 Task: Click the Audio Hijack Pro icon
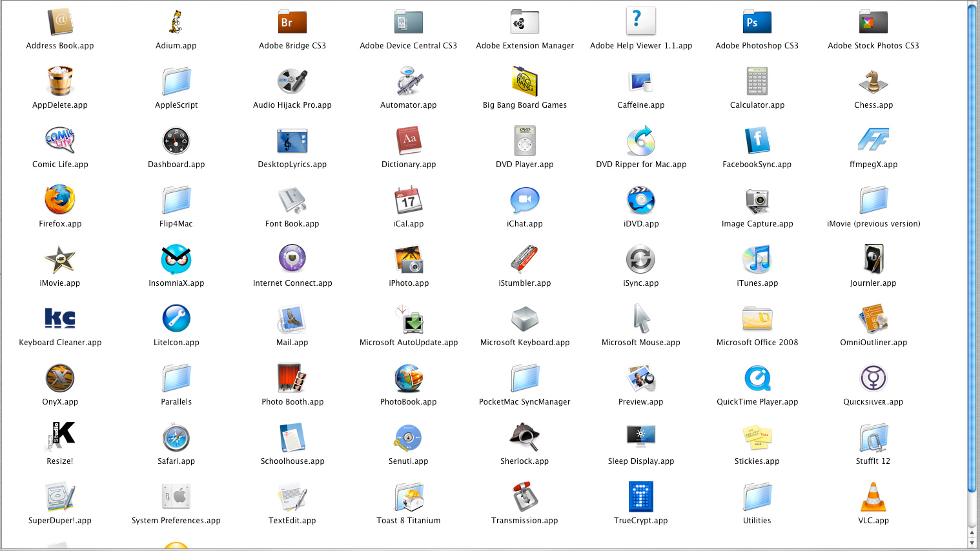[x=292, y=81]
